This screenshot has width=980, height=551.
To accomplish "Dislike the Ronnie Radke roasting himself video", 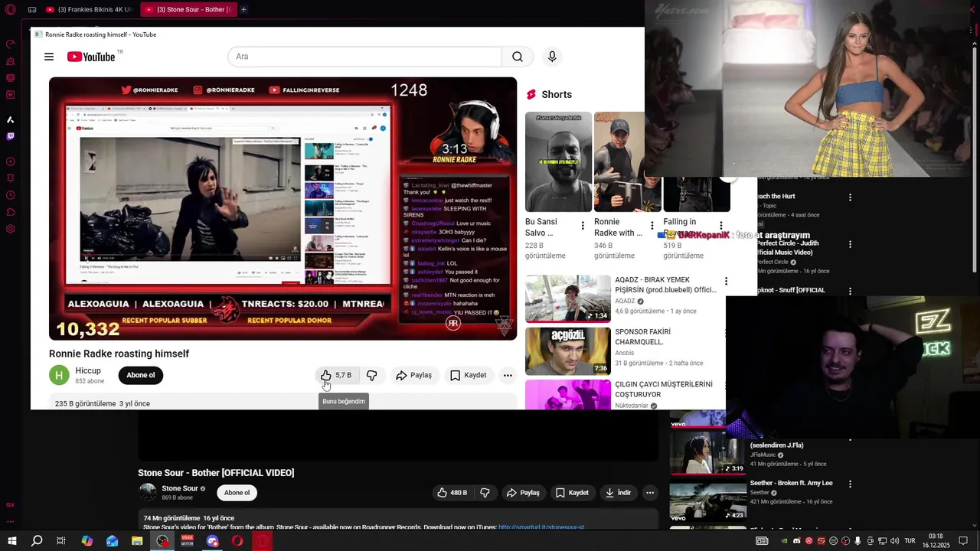I will point(371,375).
